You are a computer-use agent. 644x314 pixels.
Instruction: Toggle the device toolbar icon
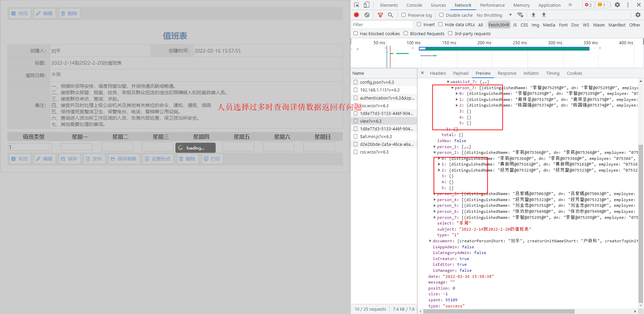[x=367, y=5]
